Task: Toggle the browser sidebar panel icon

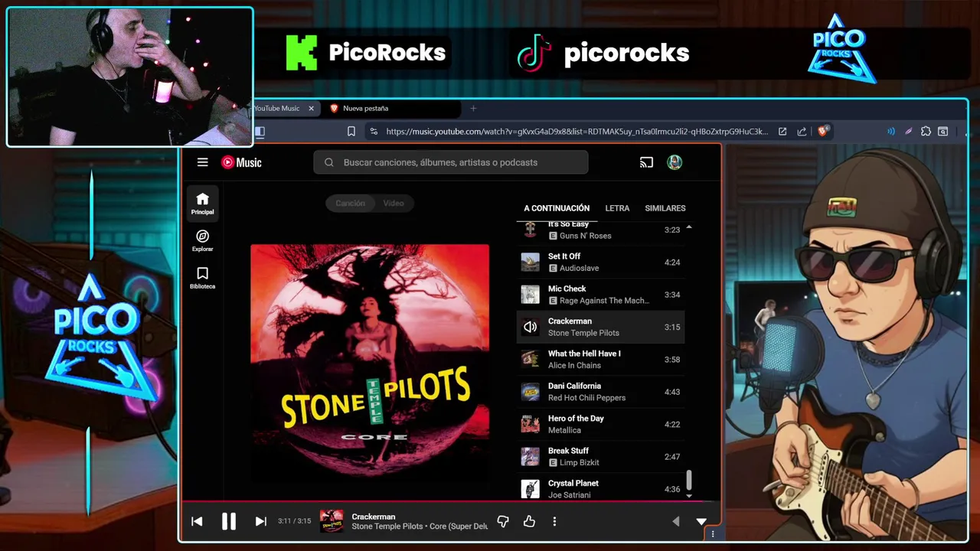Action: pyautogui.click(x=260, y=132)
